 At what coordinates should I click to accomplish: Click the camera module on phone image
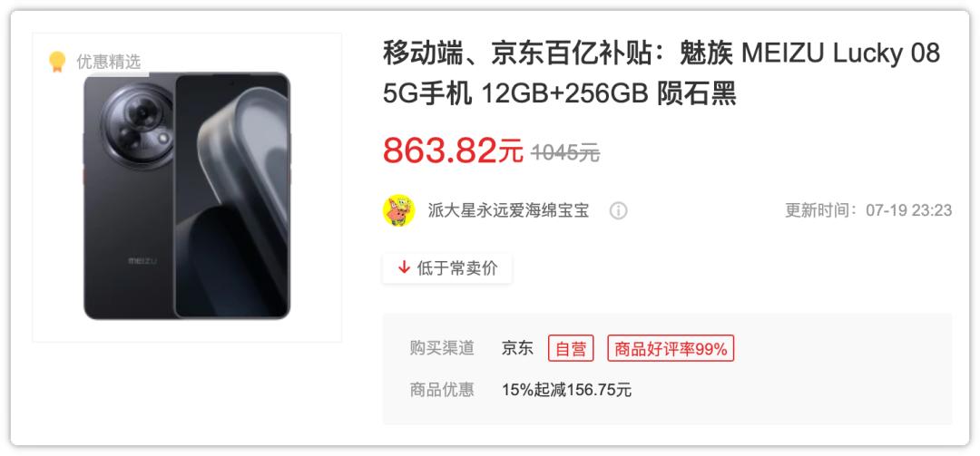[138, 125]
